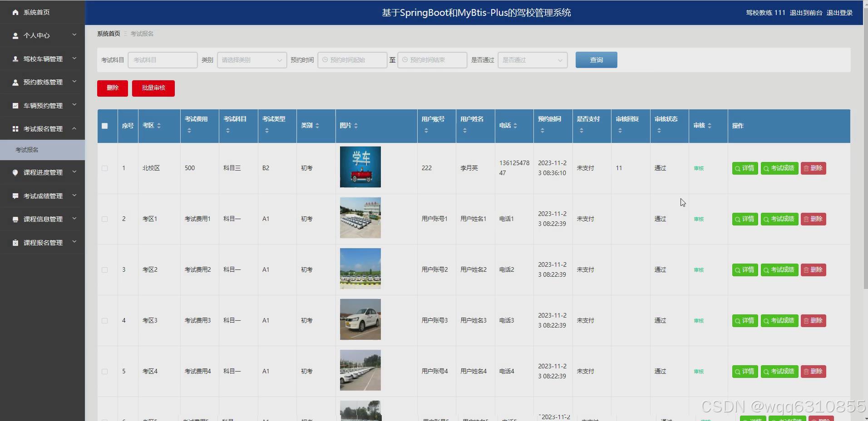This screenshot has width=868, height=421.
Task: Expand the 课程进度管理 menu chevron
Action: coord(74,172)
